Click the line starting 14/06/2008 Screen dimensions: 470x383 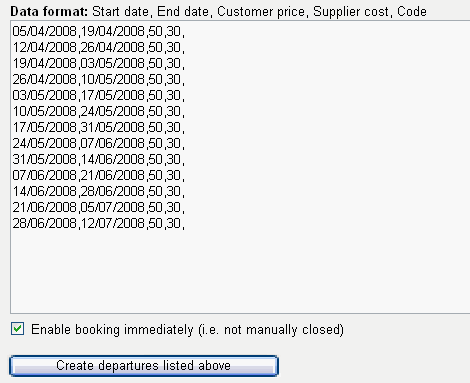(x=98, y=191)
